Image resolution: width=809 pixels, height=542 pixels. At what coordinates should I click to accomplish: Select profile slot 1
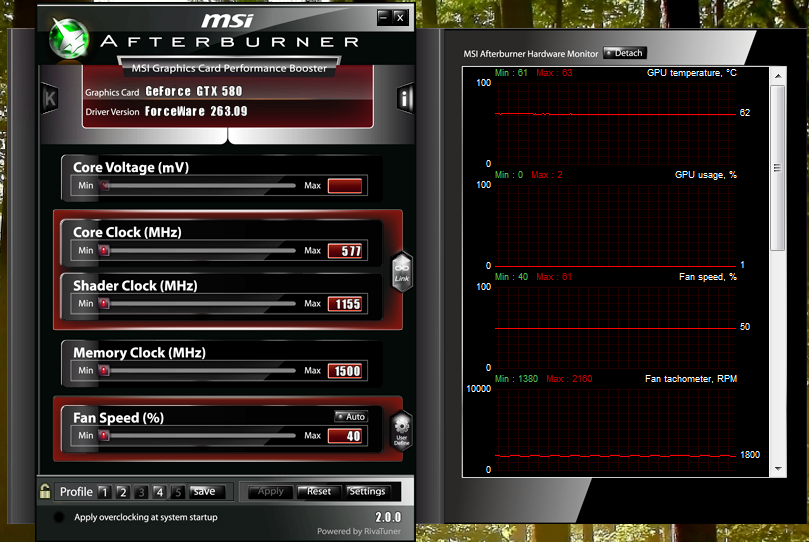tap(104, 492)
